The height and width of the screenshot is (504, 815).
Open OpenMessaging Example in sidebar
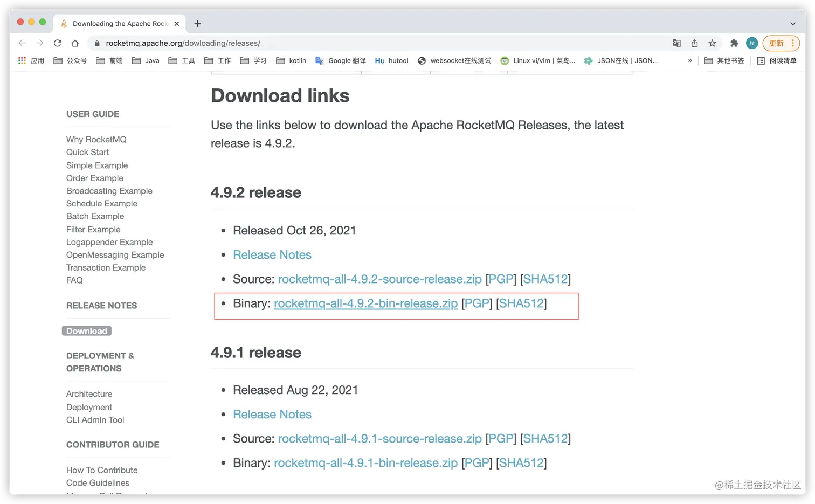115,255
